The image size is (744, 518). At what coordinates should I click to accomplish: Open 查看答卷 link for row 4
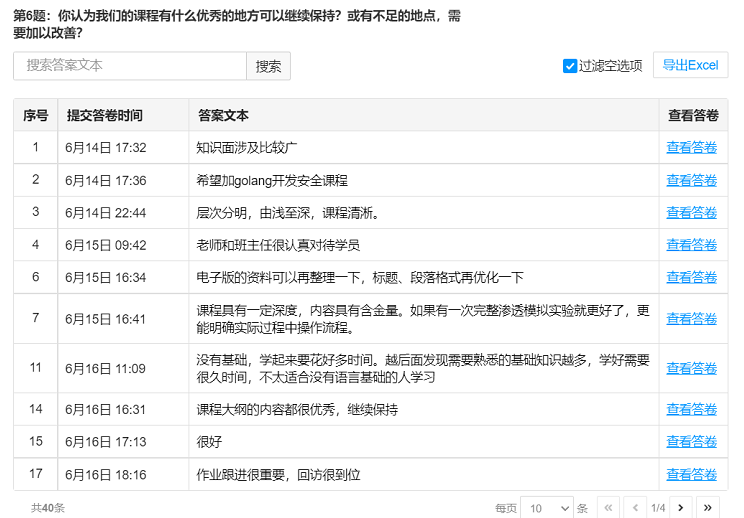(691, 245)
